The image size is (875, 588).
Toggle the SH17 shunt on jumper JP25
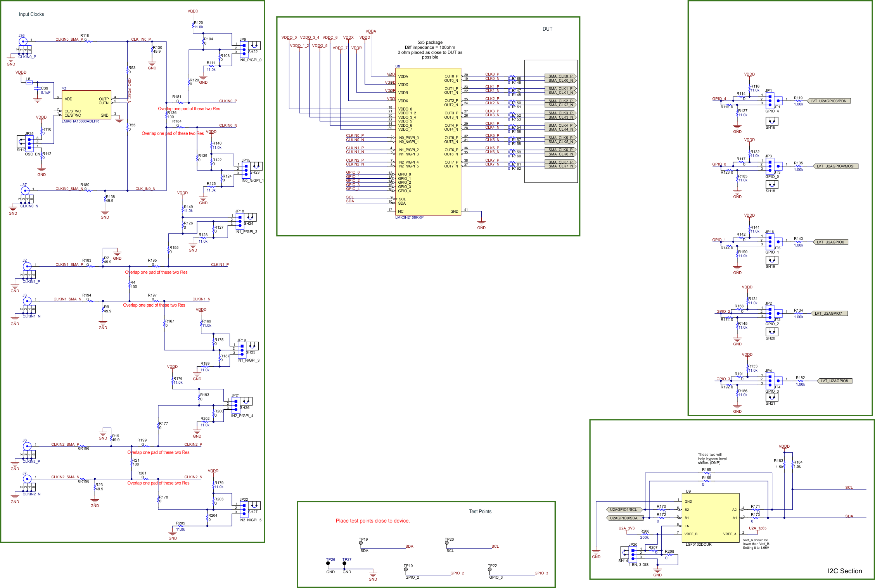[x=21, y=141]
